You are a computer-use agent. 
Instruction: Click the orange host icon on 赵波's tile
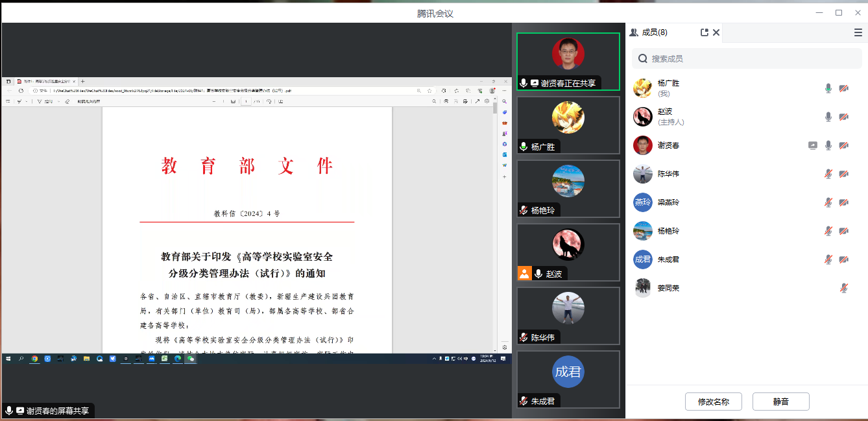(524, 274)
